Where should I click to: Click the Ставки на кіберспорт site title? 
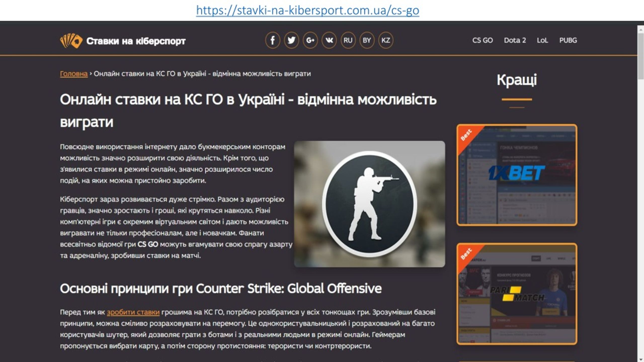136,41
